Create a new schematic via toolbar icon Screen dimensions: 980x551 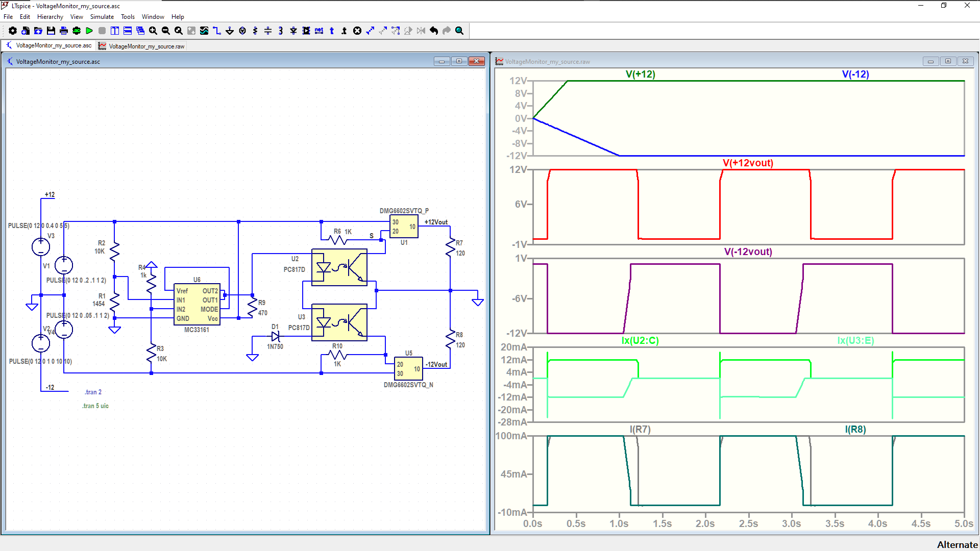[x=26, y=31]
